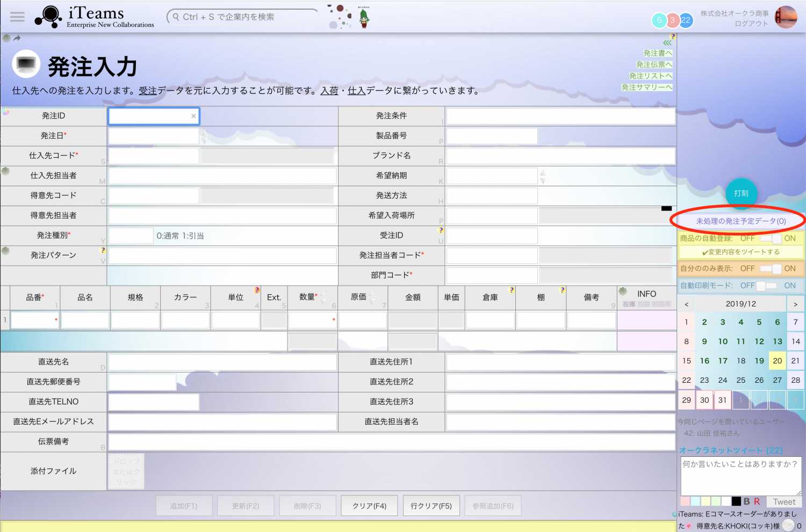This screenshot has height=532, width=806.
Task: Click the green character mascot icon
Action: 364,18
